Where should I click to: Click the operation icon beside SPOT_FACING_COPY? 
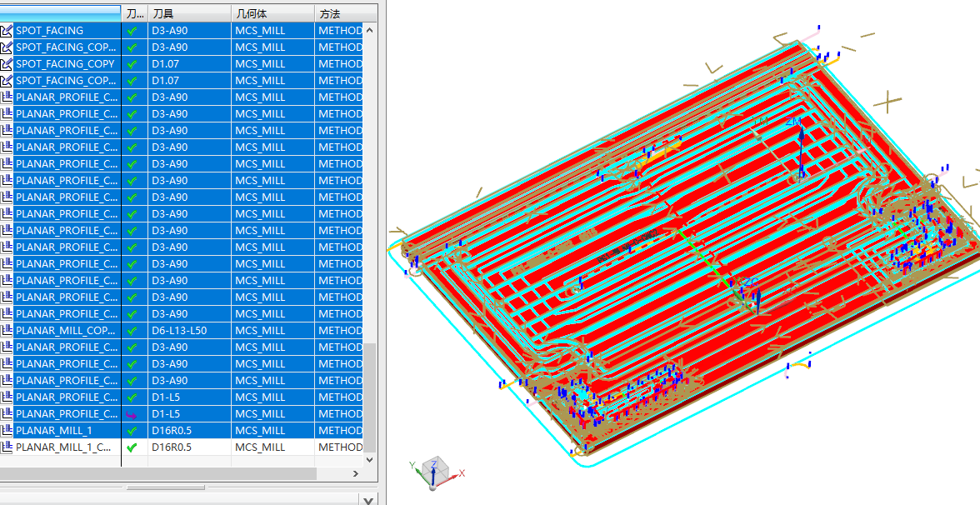pos(7,63)
